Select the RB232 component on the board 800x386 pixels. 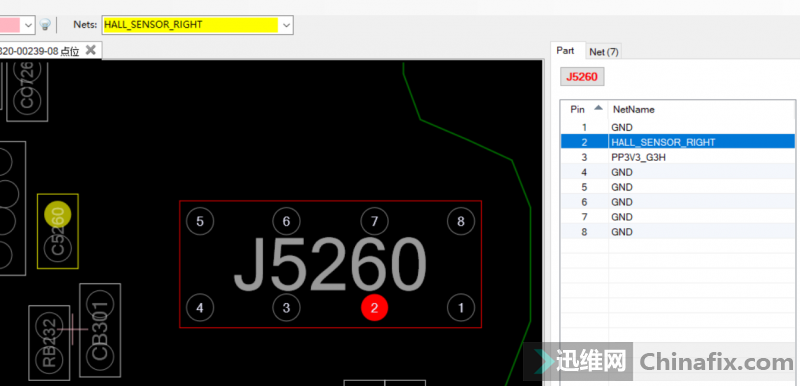[49, 343]
